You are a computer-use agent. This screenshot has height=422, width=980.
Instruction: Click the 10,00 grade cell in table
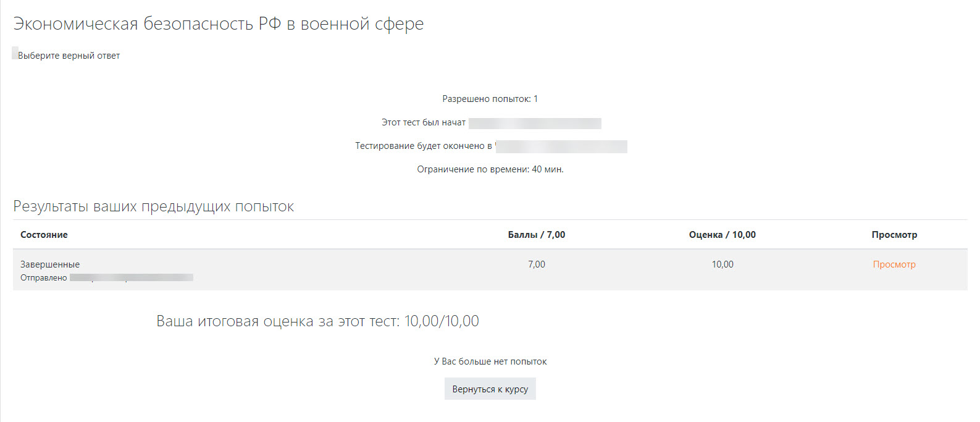click(x=722, y=264)
